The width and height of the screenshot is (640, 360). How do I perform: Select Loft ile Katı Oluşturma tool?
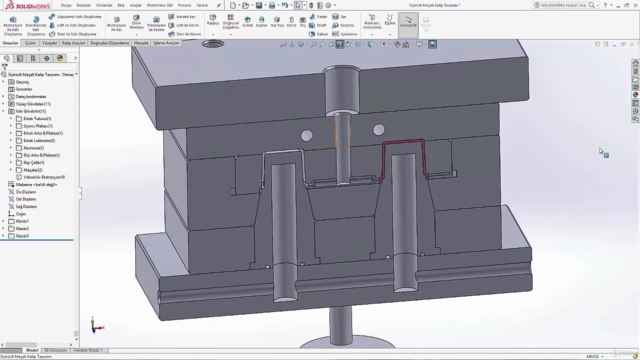[x=72, y=25]
